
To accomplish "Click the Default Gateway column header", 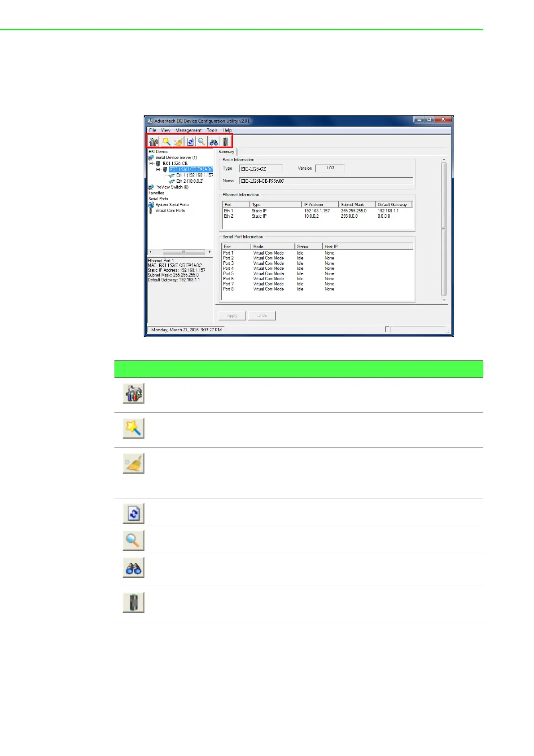I will point(394,205).
